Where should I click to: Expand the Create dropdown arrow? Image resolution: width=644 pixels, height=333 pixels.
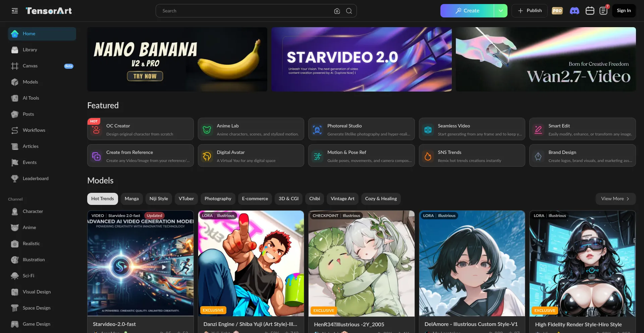pyautogui.click(x=501, y=11)
